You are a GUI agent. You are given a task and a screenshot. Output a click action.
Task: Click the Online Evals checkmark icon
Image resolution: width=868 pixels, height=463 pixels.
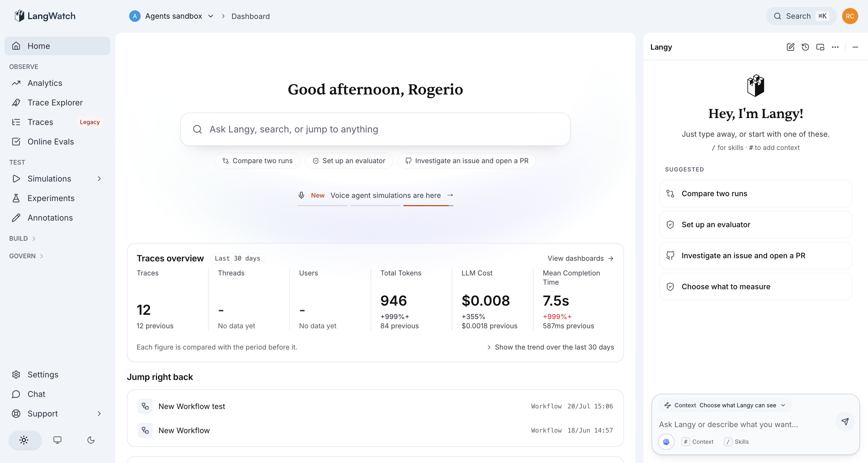tap(16, 142)
